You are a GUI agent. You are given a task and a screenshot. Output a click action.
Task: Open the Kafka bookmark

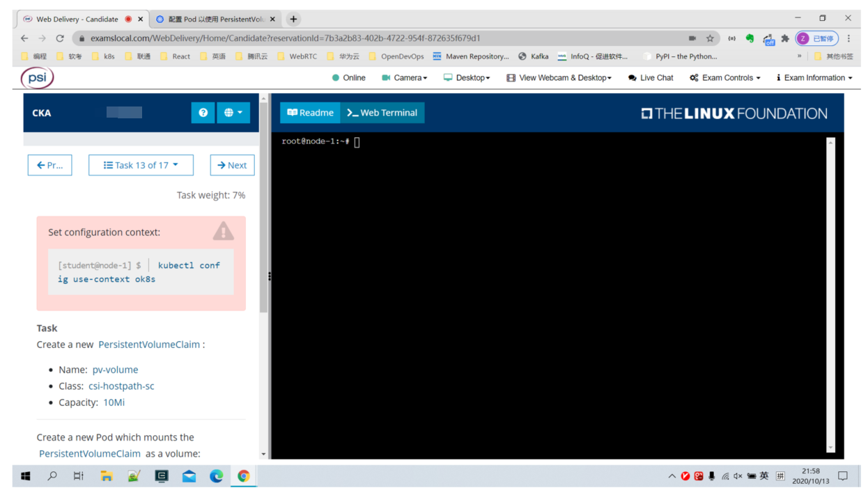click(x=533, y=56)
